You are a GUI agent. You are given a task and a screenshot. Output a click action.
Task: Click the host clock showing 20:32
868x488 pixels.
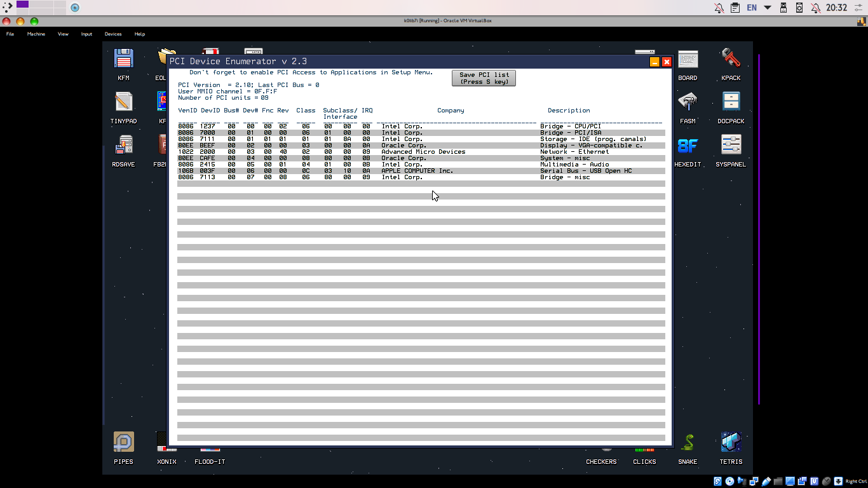(836, 8)
